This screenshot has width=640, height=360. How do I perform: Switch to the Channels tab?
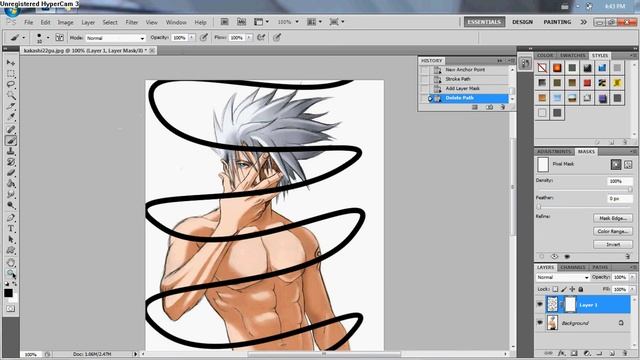[x=573, y=267]
